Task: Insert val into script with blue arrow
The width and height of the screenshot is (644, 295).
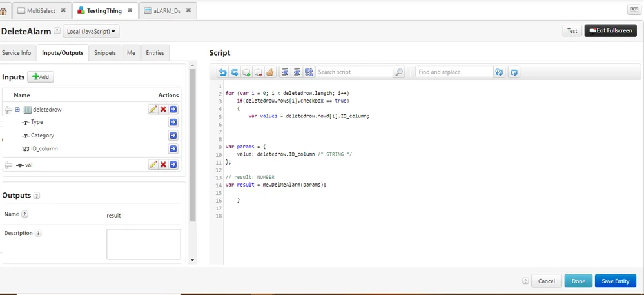Action: tap(173, 165)
